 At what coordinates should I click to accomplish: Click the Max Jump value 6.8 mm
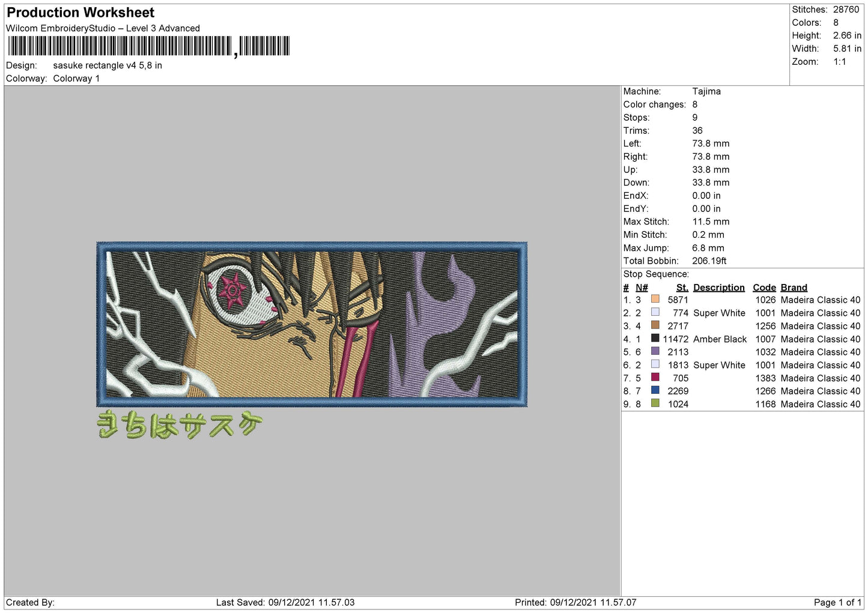[x=708, y=248]
